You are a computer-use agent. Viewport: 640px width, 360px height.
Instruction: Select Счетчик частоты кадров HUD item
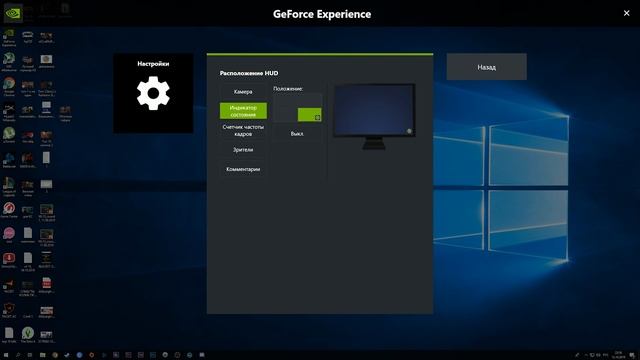pos(243,130)
